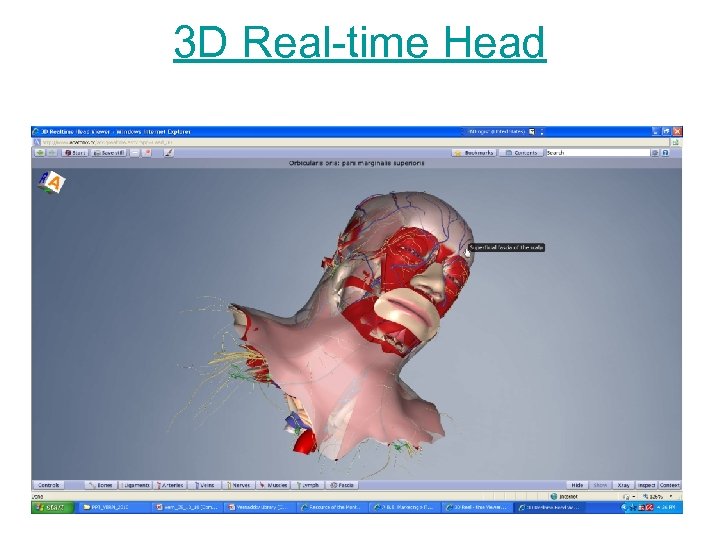Select the Context mode button

(669, 485)
